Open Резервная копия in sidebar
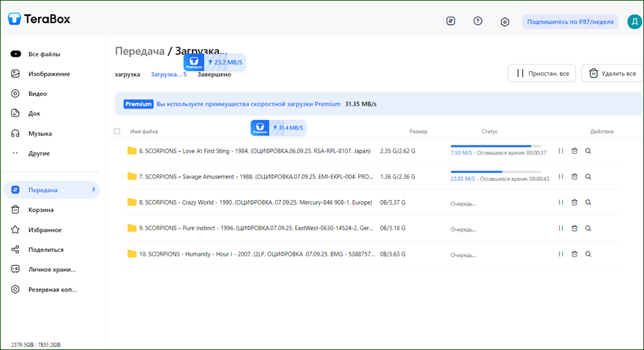 coord(52,289)
